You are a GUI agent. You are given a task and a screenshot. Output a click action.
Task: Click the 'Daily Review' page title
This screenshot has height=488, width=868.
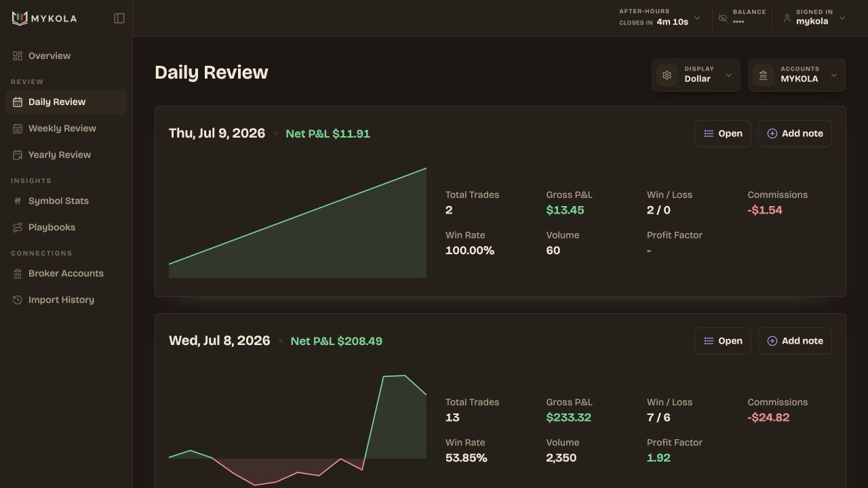click(212, 73)
